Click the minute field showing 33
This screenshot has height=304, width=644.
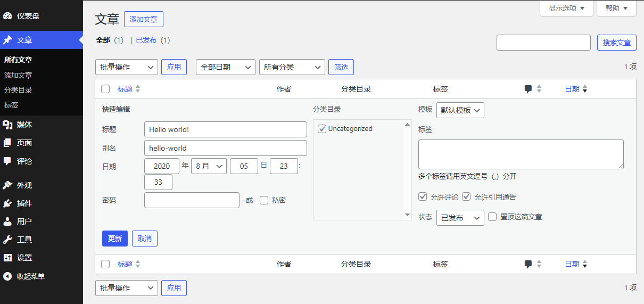158,182
